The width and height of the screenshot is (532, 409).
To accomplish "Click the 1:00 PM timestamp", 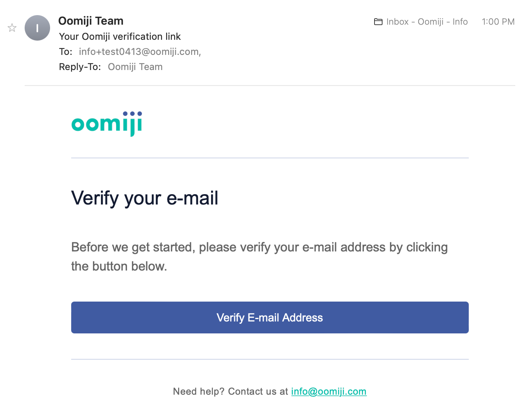I will [x=498, y=22].
